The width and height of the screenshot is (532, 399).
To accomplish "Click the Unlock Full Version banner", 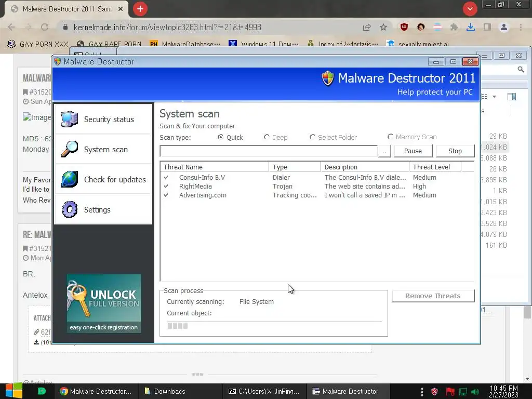I will point(104,303).
